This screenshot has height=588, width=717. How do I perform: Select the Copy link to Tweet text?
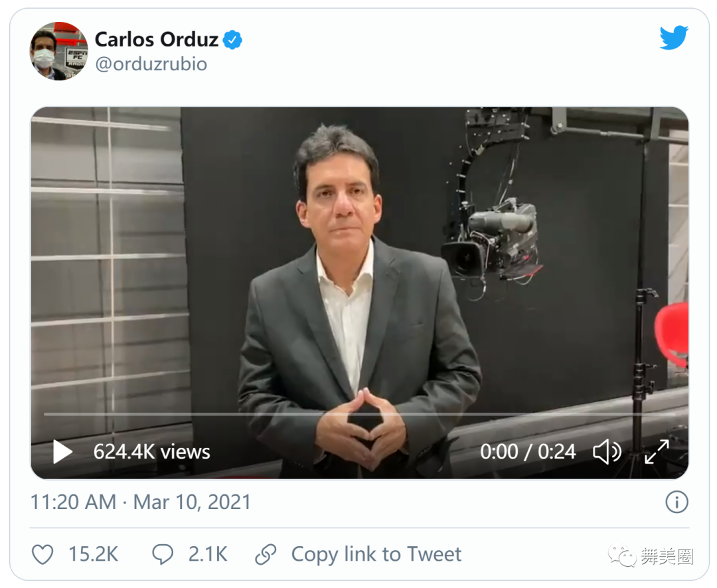[376, 554]
